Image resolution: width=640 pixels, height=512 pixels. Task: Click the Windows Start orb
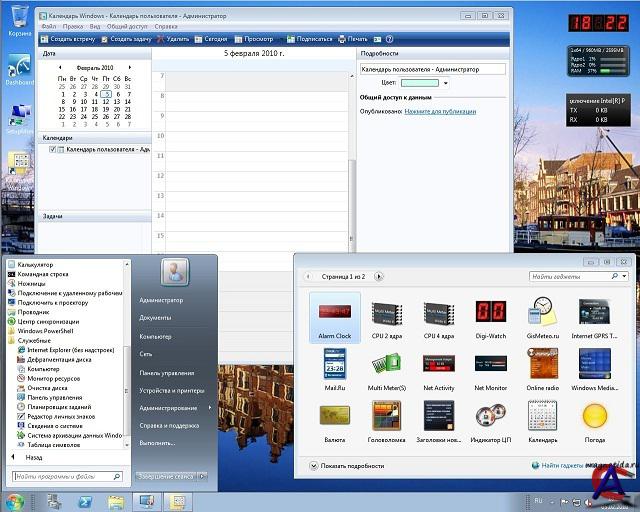coord(16,500)
